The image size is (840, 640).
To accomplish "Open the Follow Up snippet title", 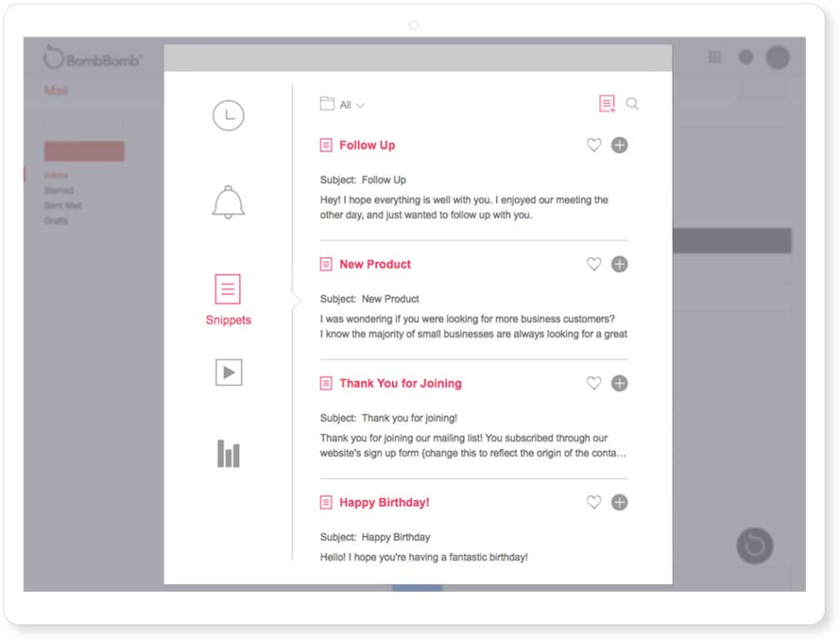I will point(367,145).
